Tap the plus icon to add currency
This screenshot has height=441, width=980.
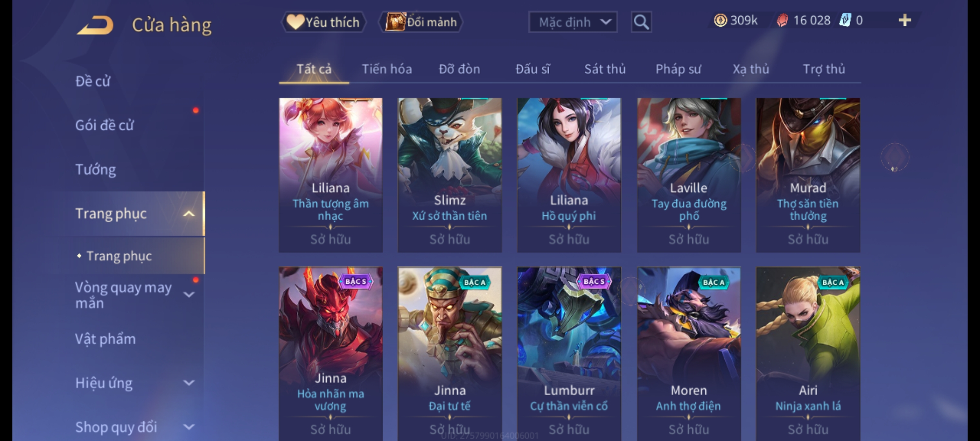coord(905,20)
